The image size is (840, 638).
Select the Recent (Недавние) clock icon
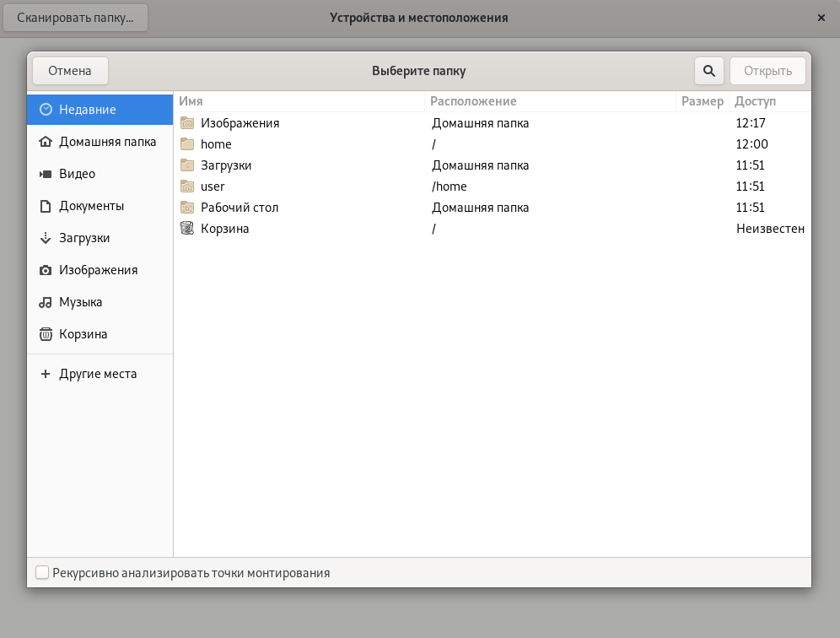tap(46, 110)
